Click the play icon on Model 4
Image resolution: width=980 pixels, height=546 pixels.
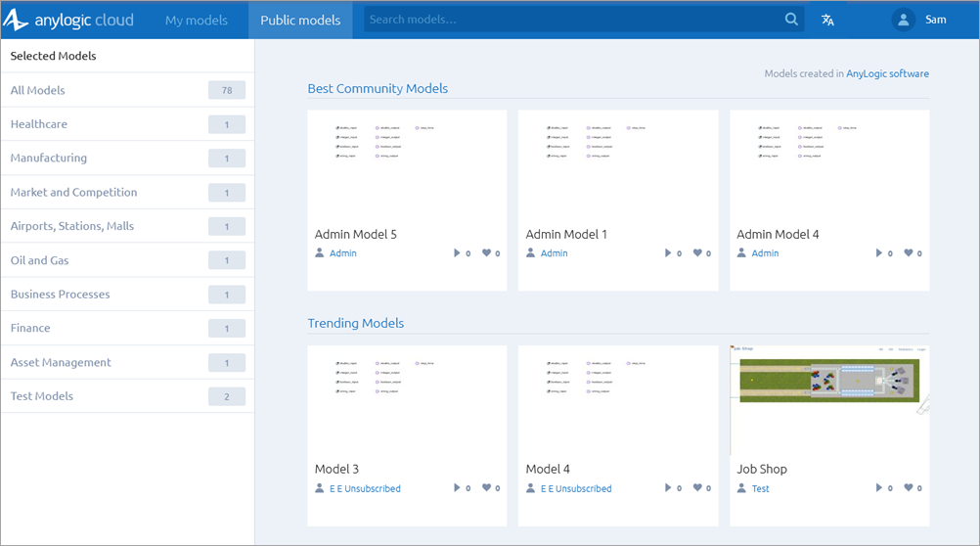click(x=668, y=488)
